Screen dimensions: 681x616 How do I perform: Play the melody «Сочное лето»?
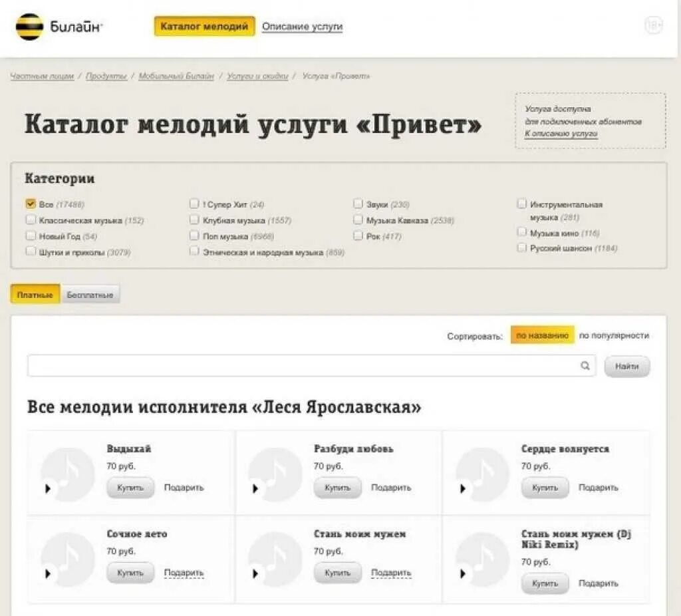(48, 574)
